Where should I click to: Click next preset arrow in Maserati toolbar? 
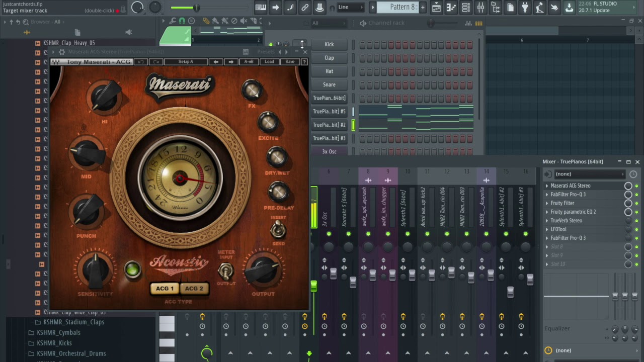pos(231,62)
